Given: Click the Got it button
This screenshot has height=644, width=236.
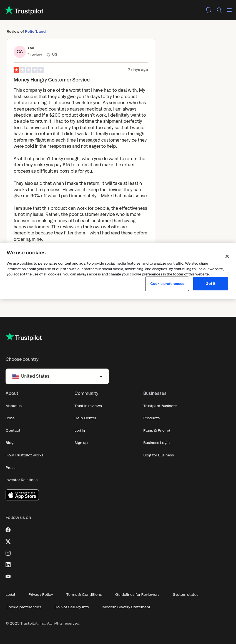Looking at the screenshot, I should (x=210, y=284).
